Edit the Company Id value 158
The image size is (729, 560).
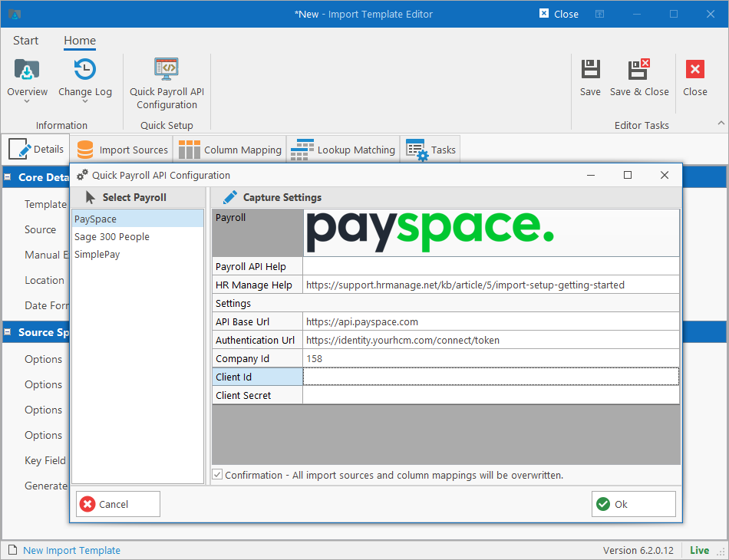point(490,358)
